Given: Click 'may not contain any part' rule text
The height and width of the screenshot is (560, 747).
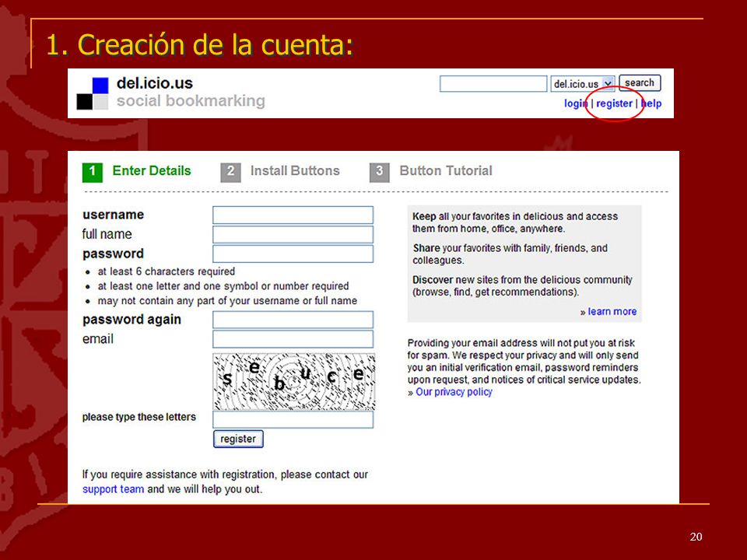Looking at the screenshot, I should (x=227, y=301).
